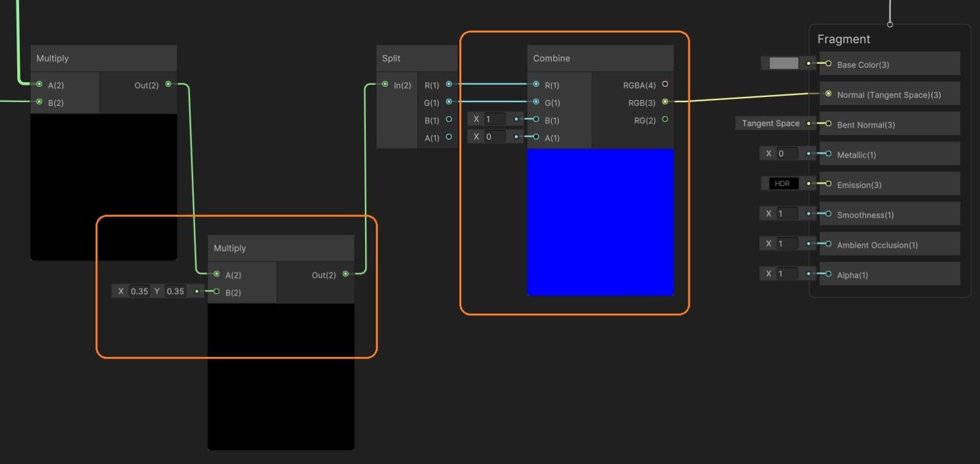Click the blue Combine node preview
The width and height of the screenshot is (980, 464).
click(600, 222)
